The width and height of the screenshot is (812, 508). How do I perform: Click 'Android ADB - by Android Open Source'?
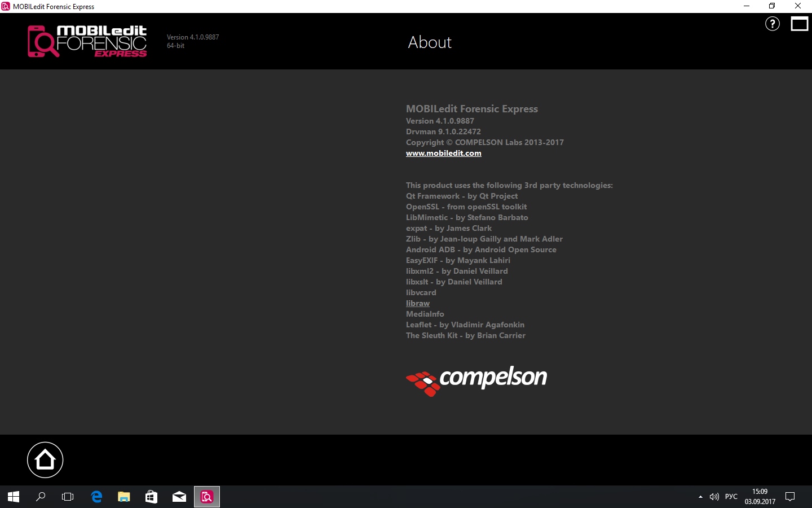(481, 249)
